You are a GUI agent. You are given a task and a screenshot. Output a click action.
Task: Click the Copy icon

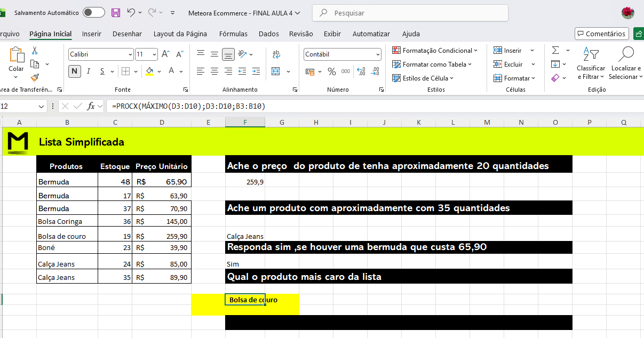click(35, 64)
